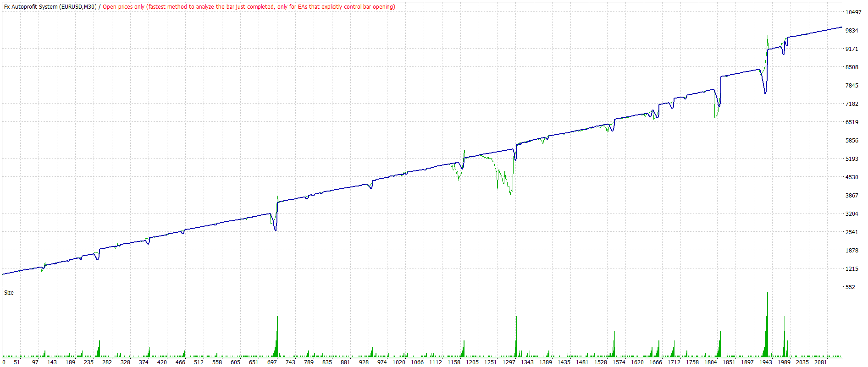Screen dimensions: 868x367
Task: Click x-axis label 1989
Action: (x=784, y=362)
